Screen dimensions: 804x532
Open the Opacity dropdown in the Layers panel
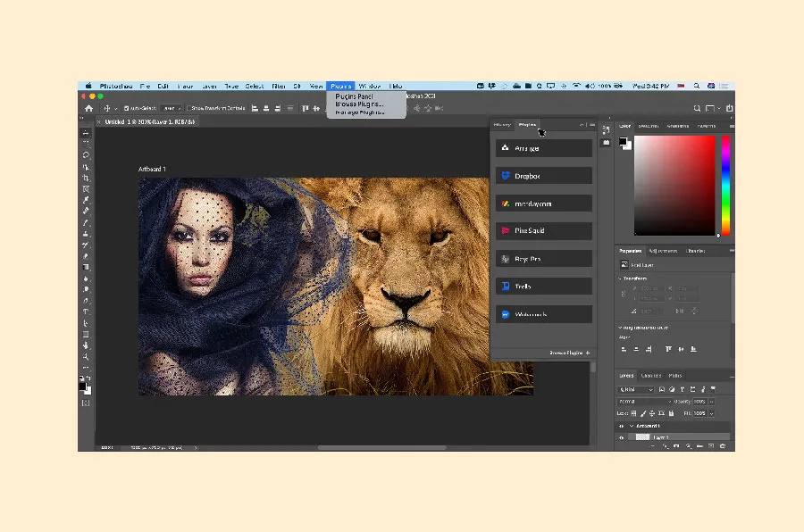click(x=711, y=402)
